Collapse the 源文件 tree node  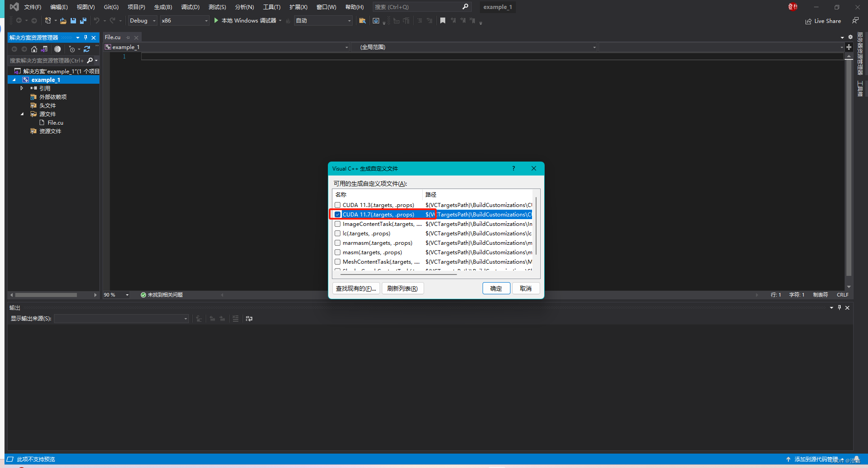coord(21,114)
